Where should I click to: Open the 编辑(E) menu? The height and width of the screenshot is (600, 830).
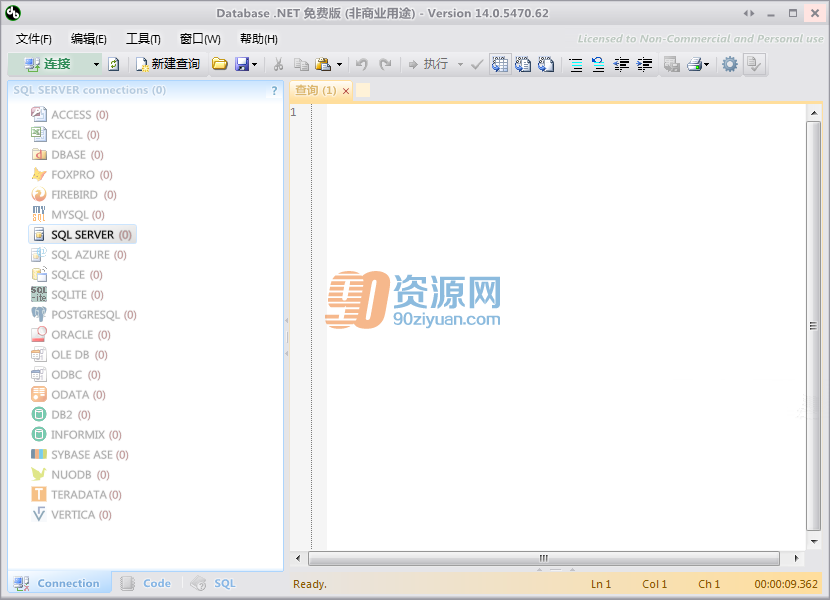(x=88, y=39)
